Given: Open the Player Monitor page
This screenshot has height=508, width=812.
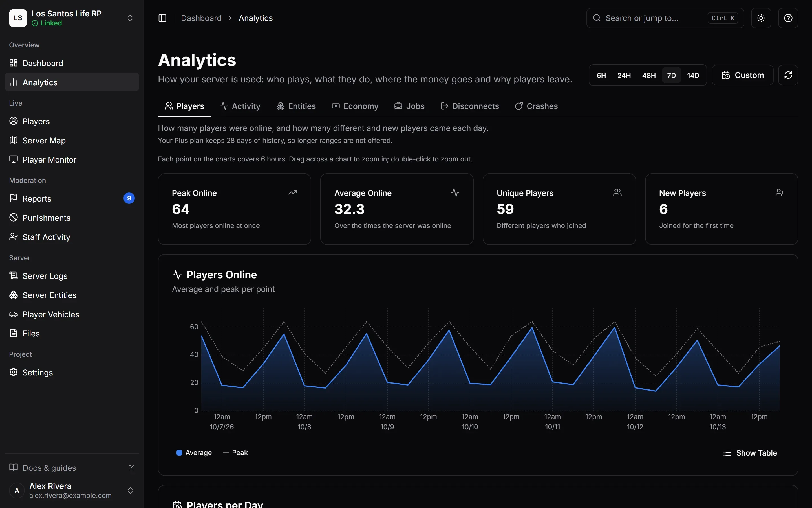Looking at the screenshot, I should (72, 159).
